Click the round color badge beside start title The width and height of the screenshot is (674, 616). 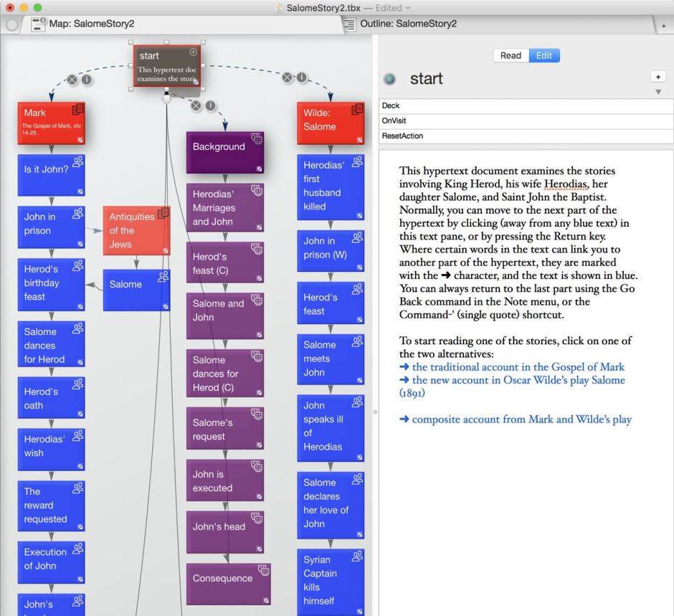pos(389,79)
